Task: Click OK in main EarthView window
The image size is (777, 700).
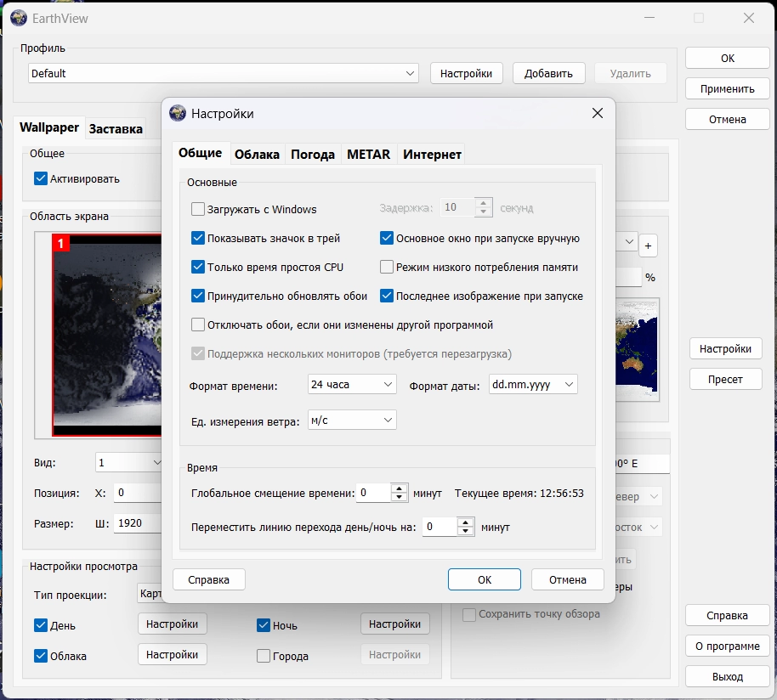Action: pos(728,58)
